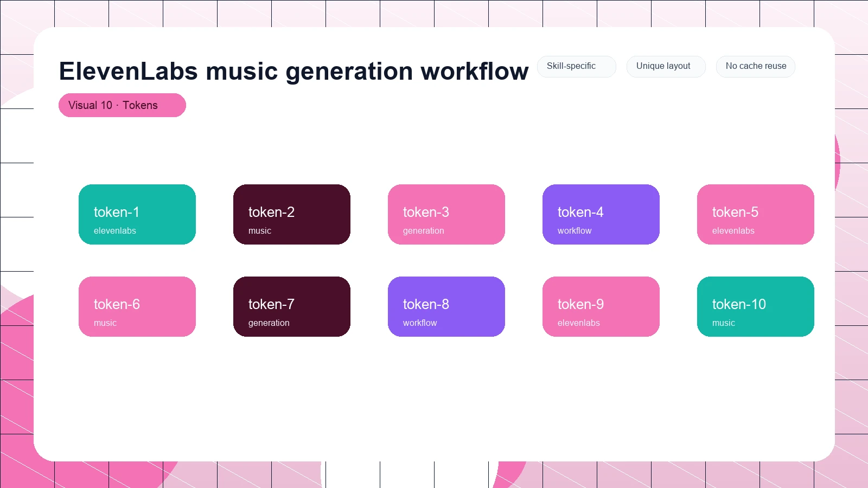Select the token-1 elevenlabs card
This screenshot has height=488, width=868.
click(x=137, y=214)
